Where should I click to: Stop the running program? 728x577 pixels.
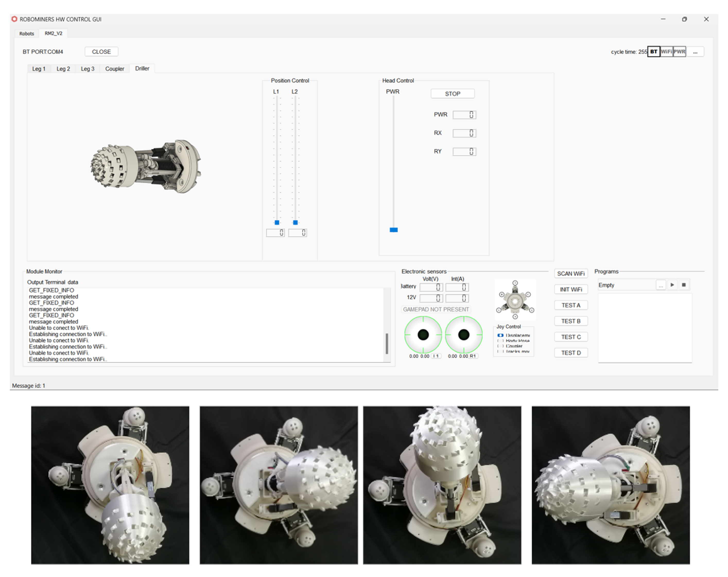pyautogui.click(x=684, y=285)
